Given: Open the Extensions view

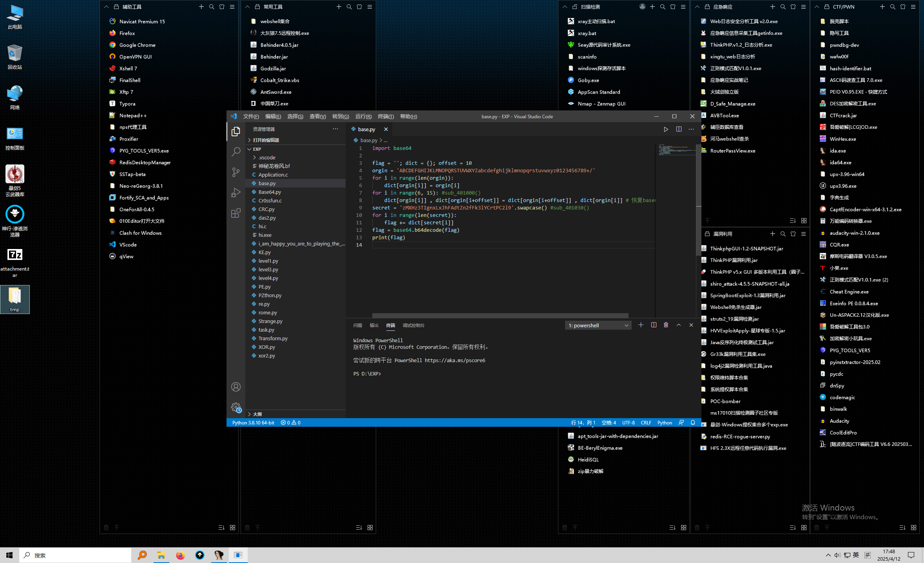Looking at the screenshot, I should tap(236, 213).
